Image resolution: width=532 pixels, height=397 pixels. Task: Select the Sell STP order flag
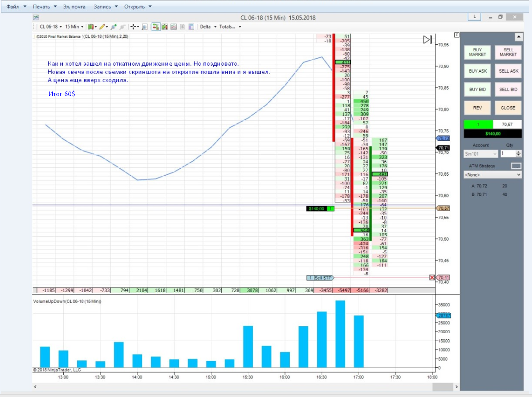tap(320, 278)
